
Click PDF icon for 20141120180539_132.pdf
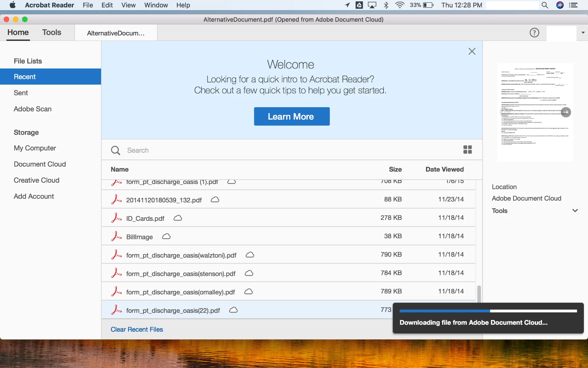116,199
